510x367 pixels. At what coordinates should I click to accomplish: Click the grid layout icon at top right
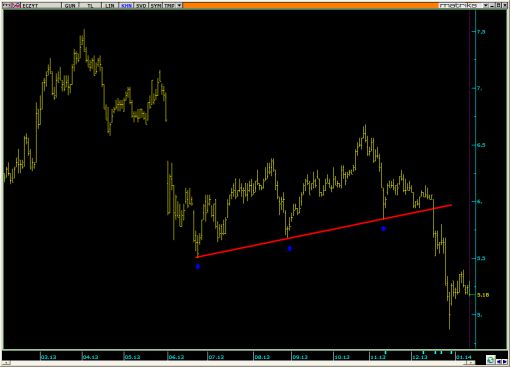(x=498, y=5)
